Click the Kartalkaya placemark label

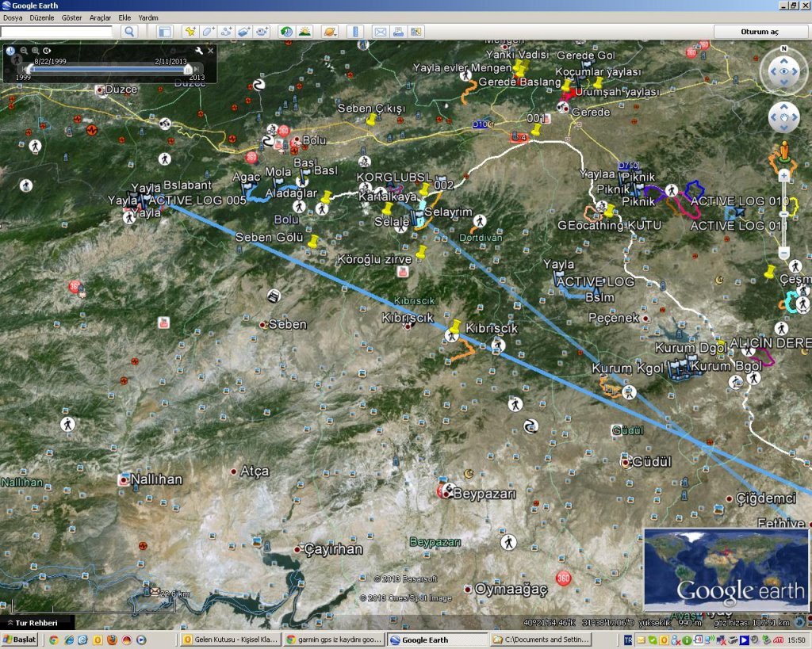(x=387, y=197)
